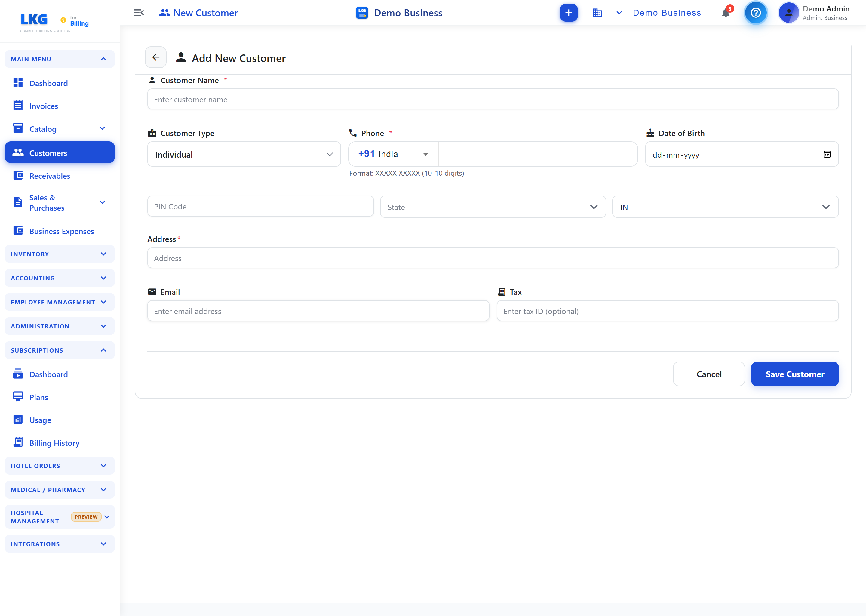Open the Usage menu item
866x616 pixels.
tap(60, 420)
